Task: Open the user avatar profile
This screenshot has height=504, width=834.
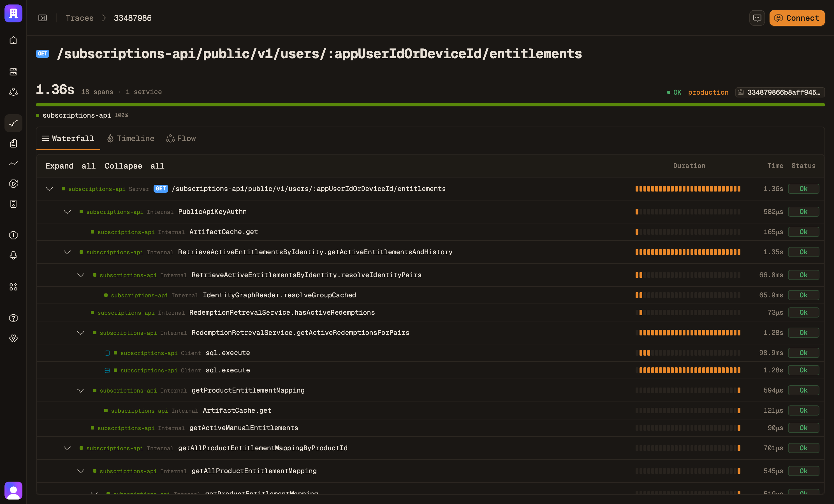Action: (13, 491)
